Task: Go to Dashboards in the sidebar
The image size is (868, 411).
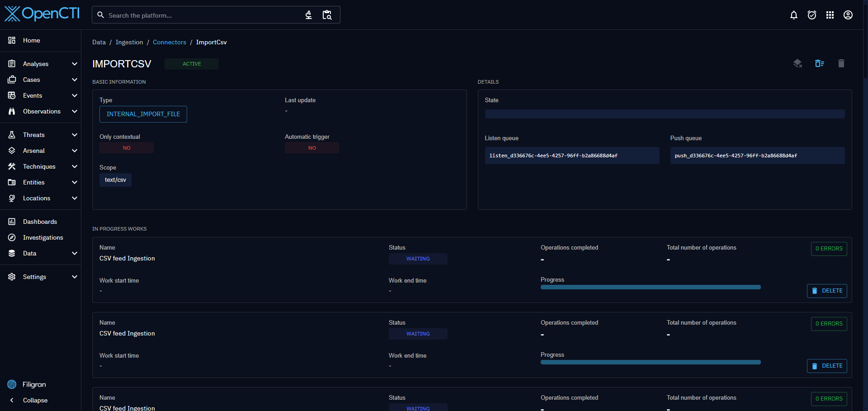Action: (40, 222)
